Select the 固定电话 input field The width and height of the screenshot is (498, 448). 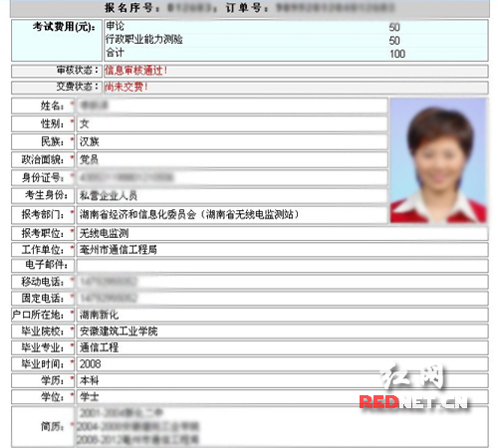tap(283, 298)
